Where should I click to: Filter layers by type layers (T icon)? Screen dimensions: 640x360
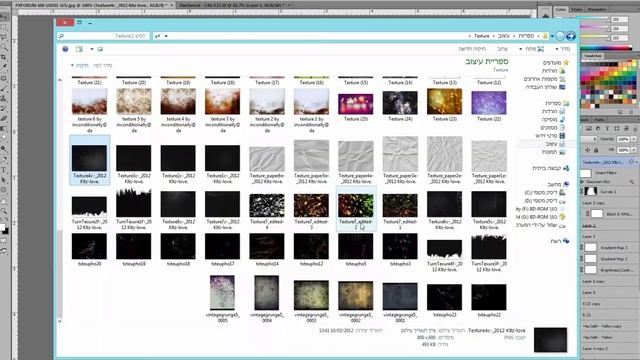607,128
